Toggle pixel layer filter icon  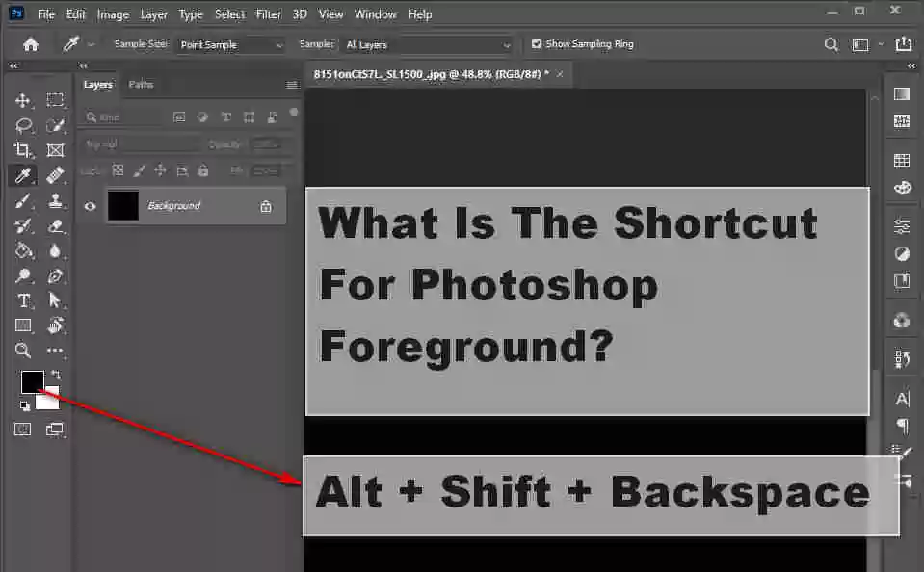click(x=179, y=117)
